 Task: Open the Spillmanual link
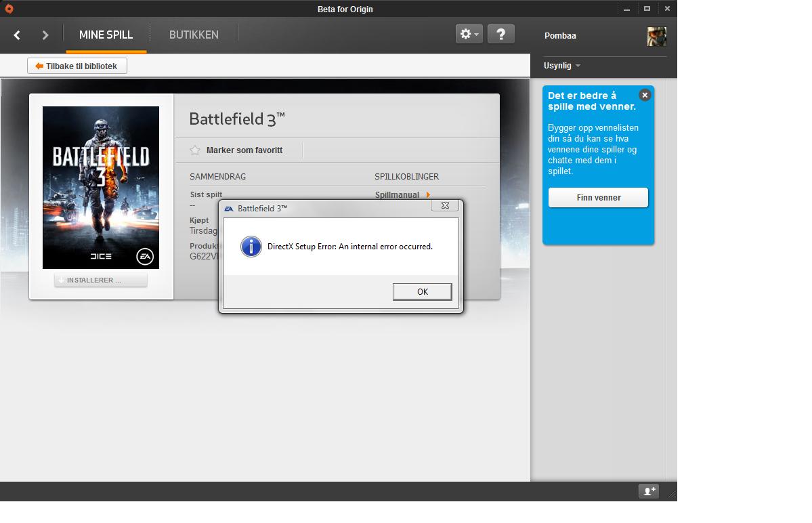click(x=402, y=194)
